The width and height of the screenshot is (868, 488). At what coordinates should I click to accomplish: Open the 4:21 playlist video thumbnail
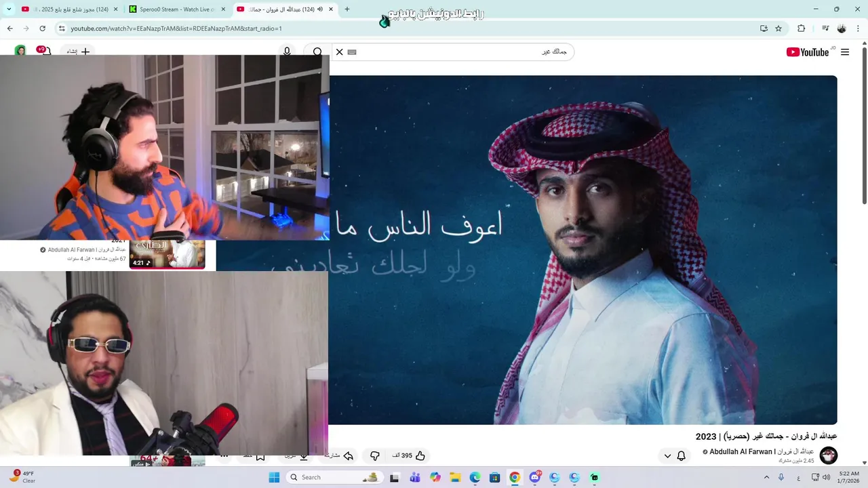pos(167,254)
